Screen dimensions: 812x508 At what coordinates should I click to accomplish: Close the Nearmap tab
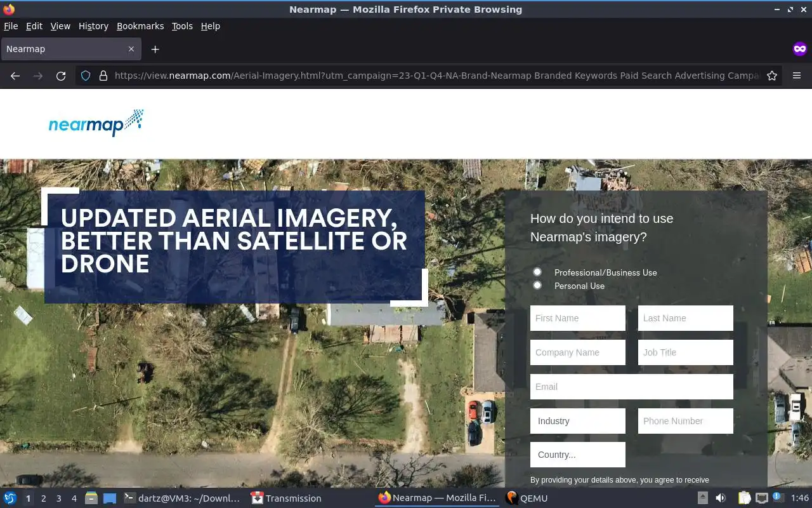(x=131, y=49)
